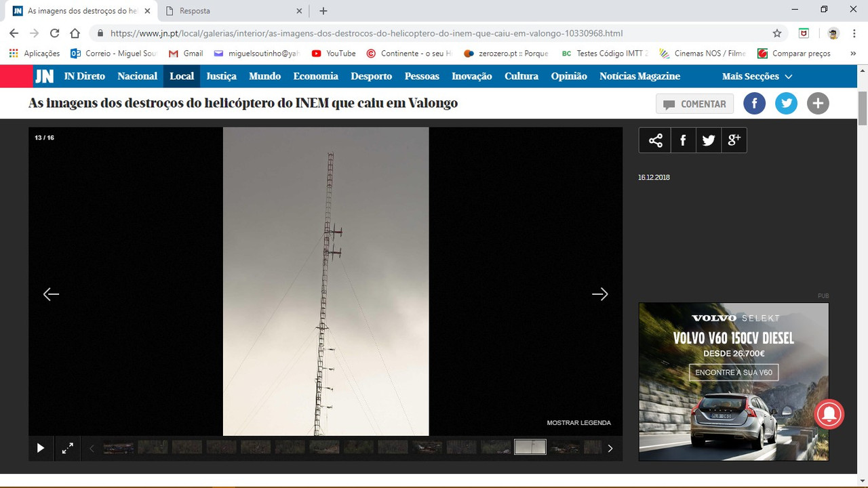
Task: Open the Correio - Miguel Sou bookmark
Action: tap(114, 54)
